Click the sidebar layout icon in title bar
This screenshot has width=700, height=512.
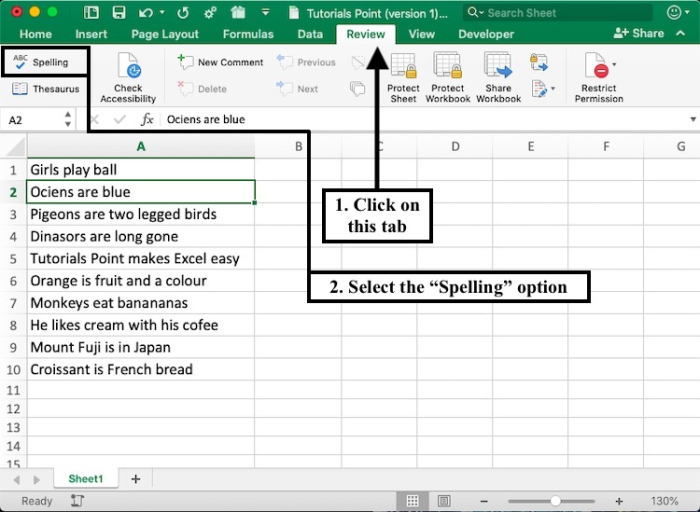point(91,12)
